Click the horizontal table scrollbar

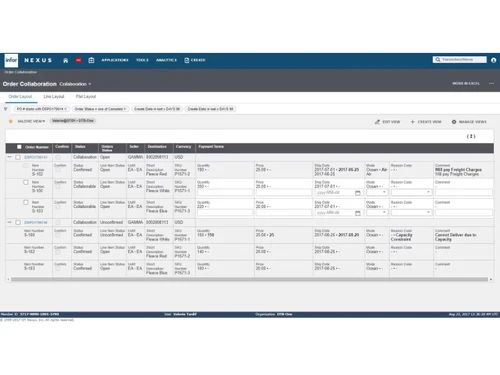pyautogui.click(x=249, y=279)
